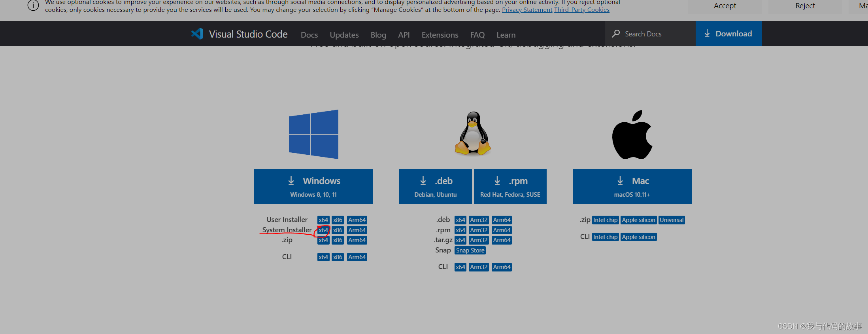Click the Windows logo image
868x334 pixels.
pos(313,135)
